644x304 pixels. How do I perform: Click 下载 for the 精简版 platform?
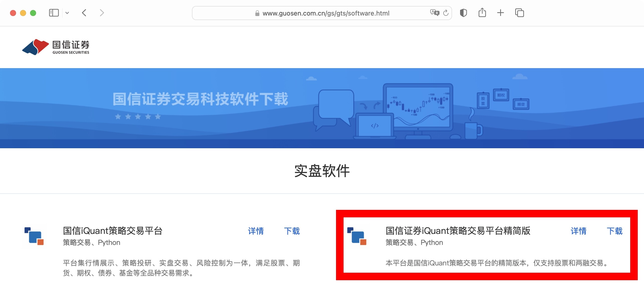tap(615, 232)
